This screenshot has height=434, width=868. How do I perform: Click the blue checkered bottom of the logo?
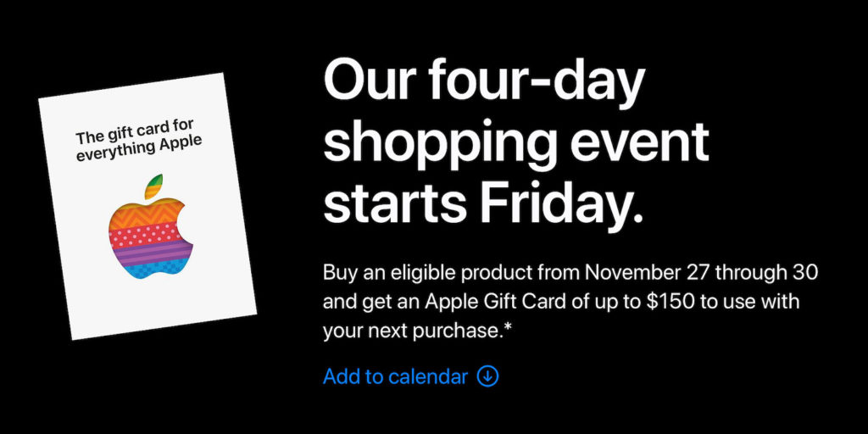tap(153, 270)
